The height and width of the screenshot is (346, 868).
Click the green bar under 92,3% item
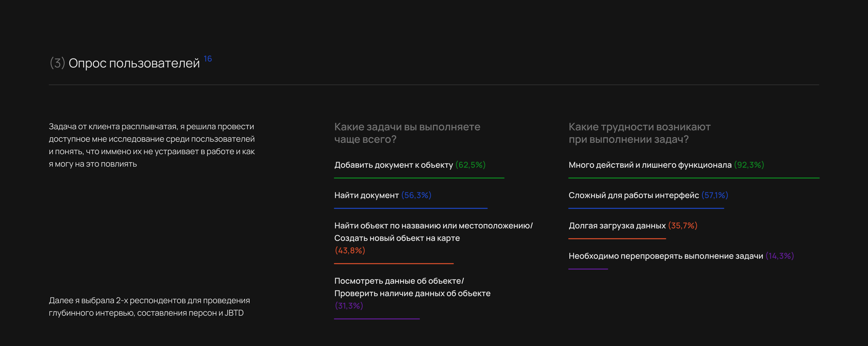coord(694,178)
